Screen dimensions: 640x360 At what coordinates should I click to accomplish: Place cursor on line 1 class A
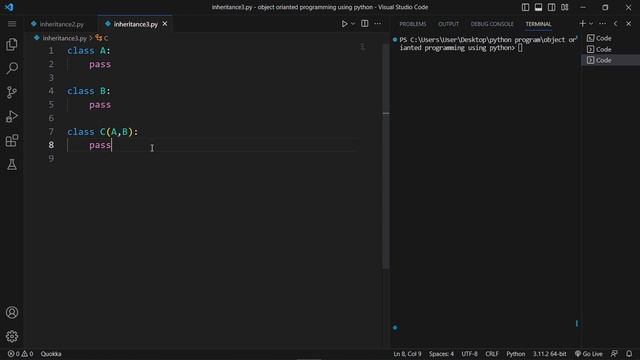(89, 51)
